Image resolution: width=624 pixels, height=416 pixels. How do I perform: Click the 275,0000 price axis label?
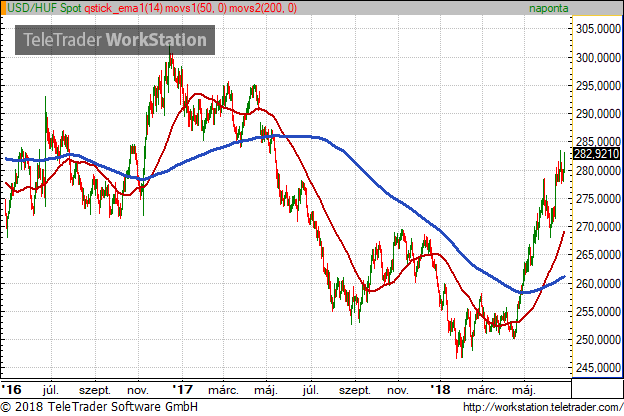pos(599,199)
